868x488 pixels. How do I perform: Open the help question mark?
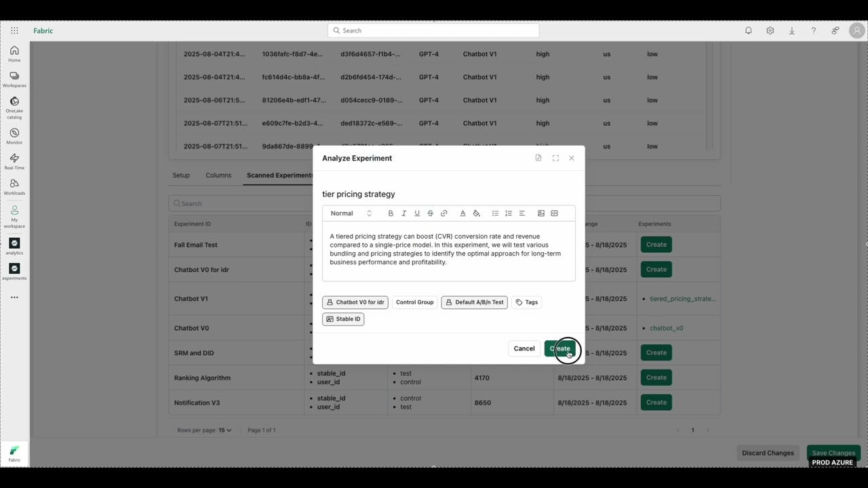[x=814, y=30]
